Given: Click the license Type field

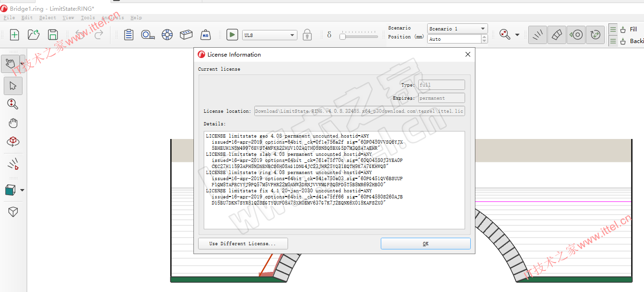Looking at the screenshot, I should (x=441, y=85).
